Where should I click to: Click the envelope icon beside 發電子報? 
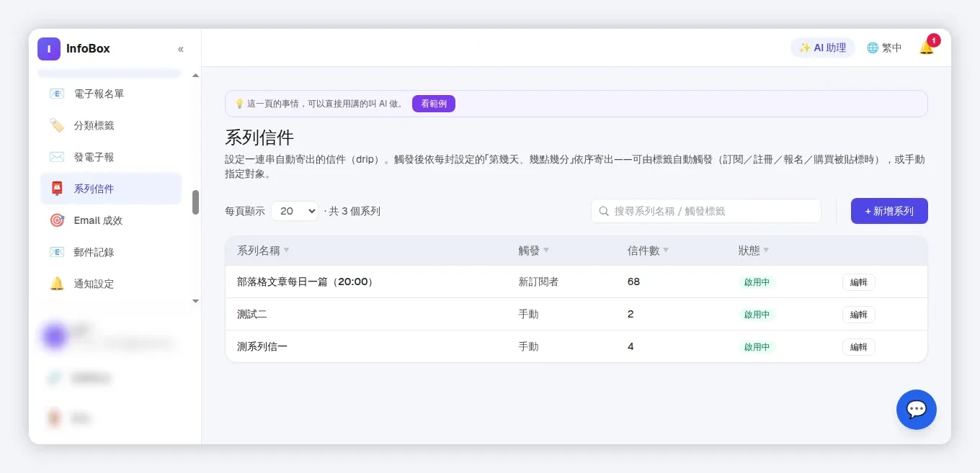tap(57, 157)
